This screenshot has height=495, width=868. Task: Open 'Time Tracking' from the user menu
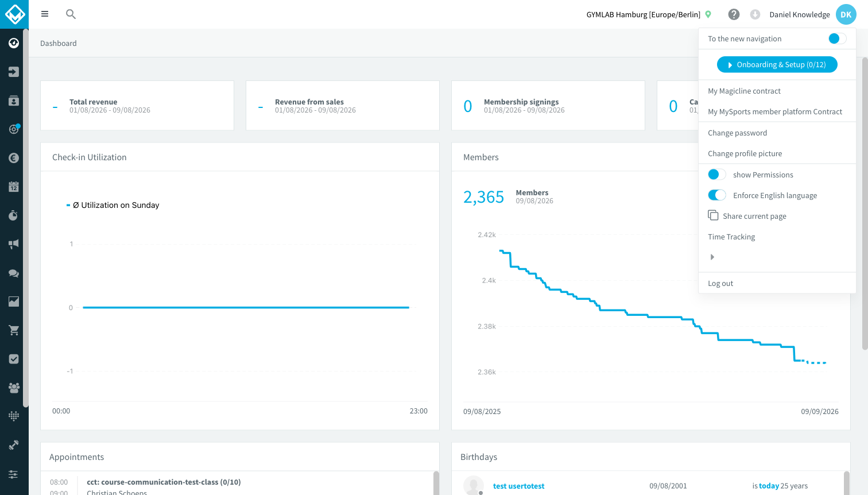coord(731,237)
